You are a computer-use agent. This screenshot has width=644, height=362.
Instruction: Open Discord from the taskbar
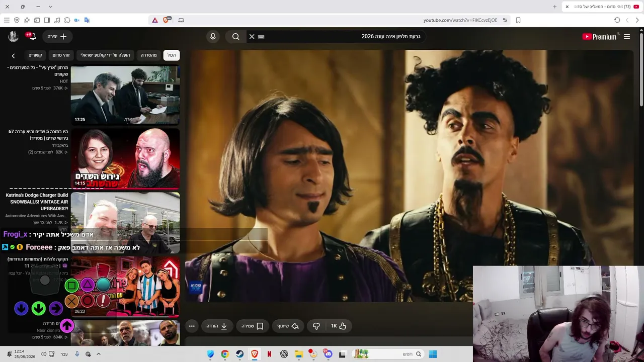point(328,354)
